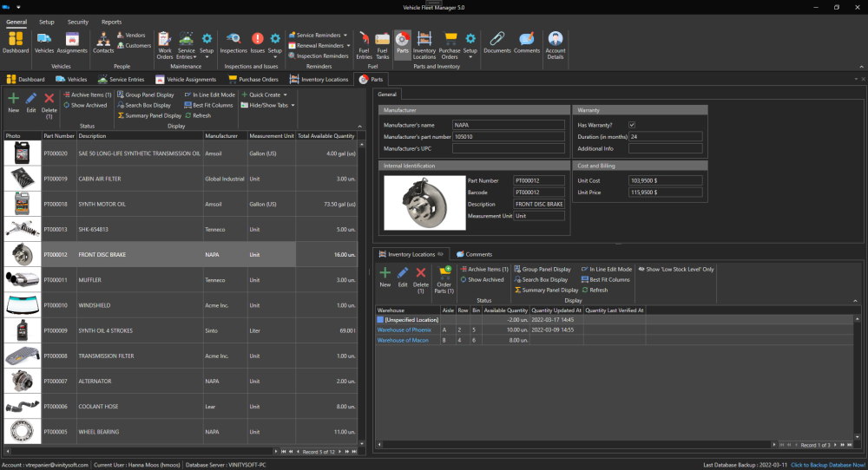Delete the selected part
The height and width of the screenshot is (470, 868).
(49, 105)
